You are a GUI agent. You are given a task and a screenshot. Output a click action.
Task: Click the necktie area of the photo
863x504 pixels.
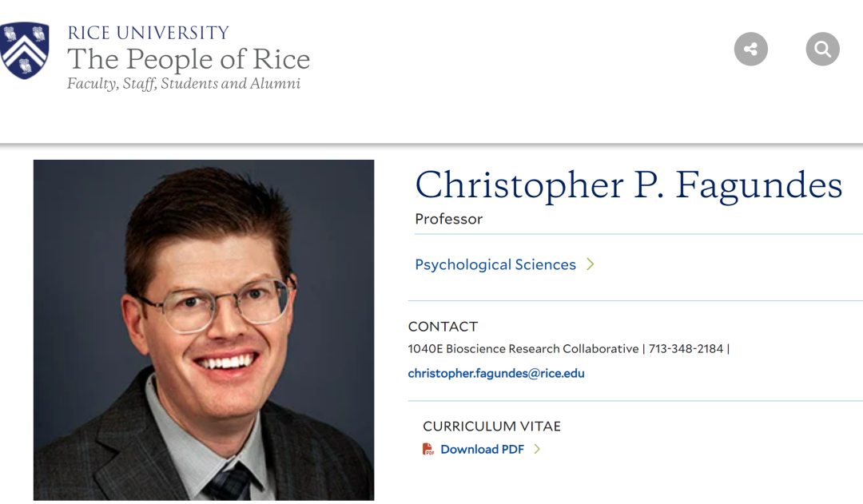pos(229,483)
